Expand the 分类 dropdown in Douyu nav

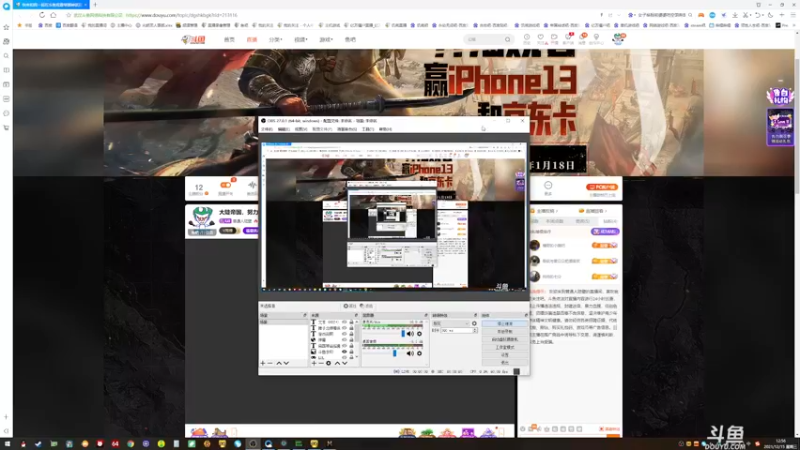tap(276, 39)
